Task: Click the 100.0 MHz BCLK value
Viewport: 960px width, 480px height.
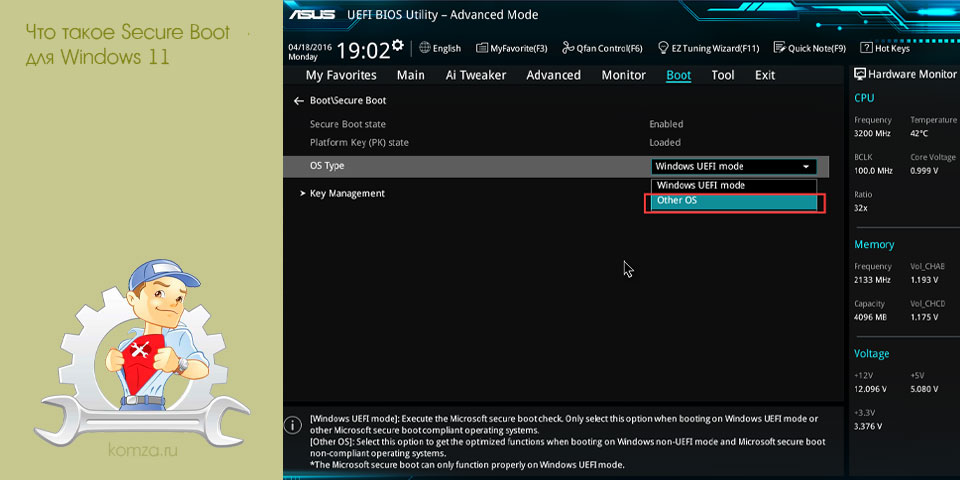Action: click(x=873, y=170)
